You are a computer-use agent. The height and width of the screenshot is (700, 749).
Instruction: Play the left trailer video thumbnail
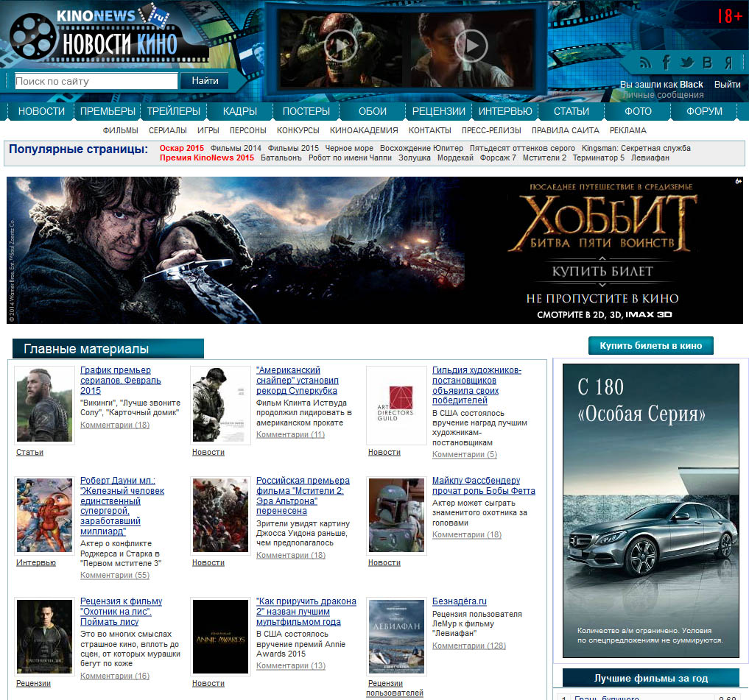(x=340, y=47)
